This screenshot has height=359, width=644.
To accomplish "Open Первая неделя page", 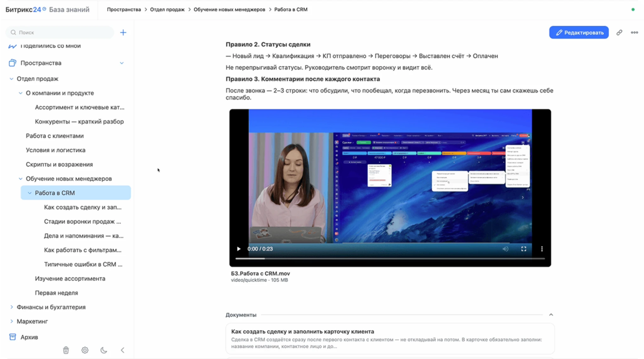I will (56, 293).
